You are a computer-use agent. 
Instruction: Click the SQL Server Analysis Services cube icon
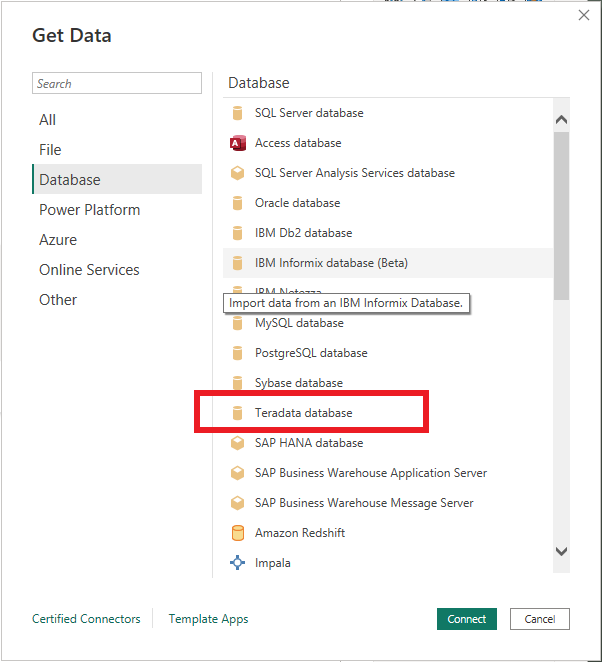pyautogui.click(x=237, y=173)
